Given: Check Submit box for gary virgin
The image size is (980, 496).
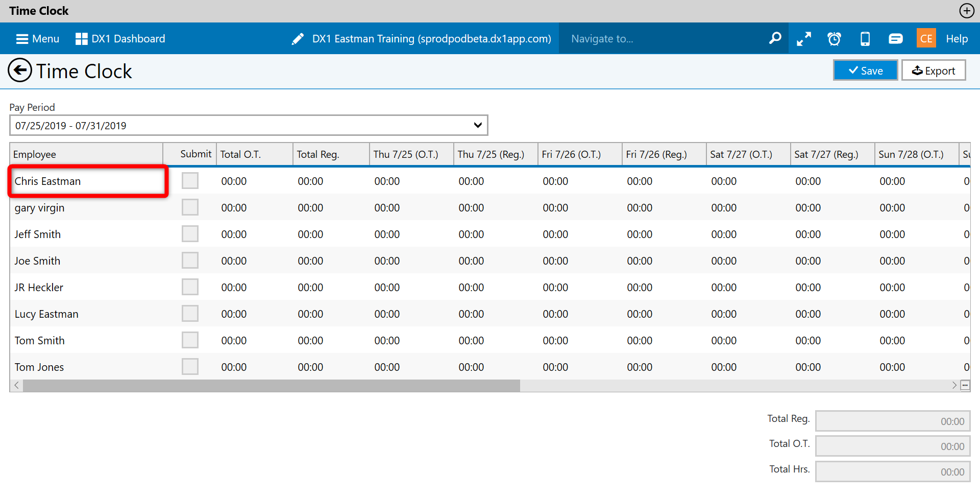Looking at the screenshot, I should pos(190,207).
